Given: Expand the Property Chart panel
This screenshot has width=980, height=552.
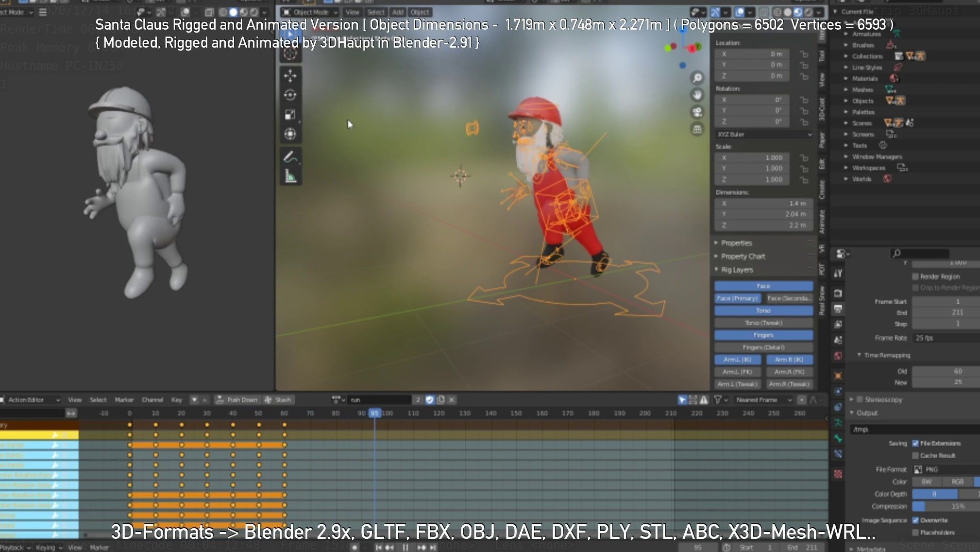Looking at the screenshot, I should pos(743,257).
